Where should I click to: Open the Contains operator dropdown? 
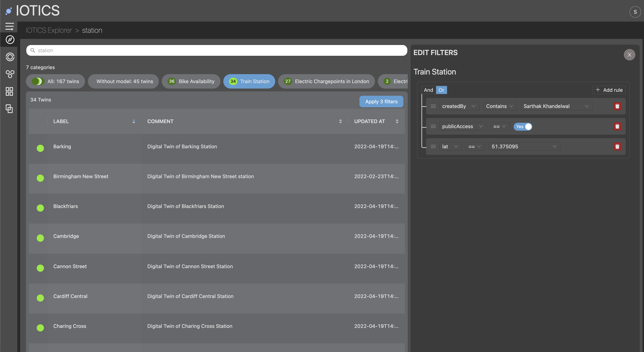point(499,106)
